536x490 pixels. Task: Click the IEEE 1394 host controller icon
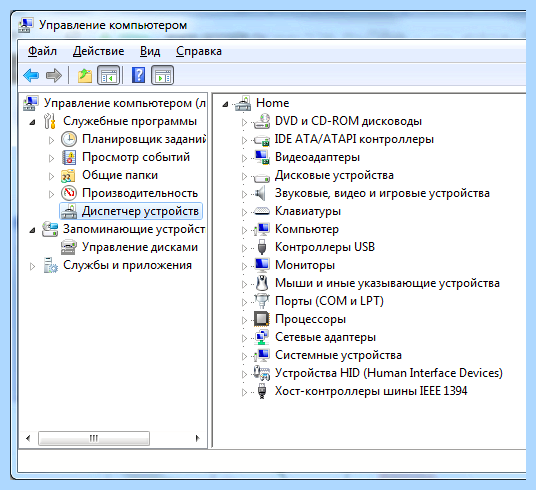pos(262,391)
